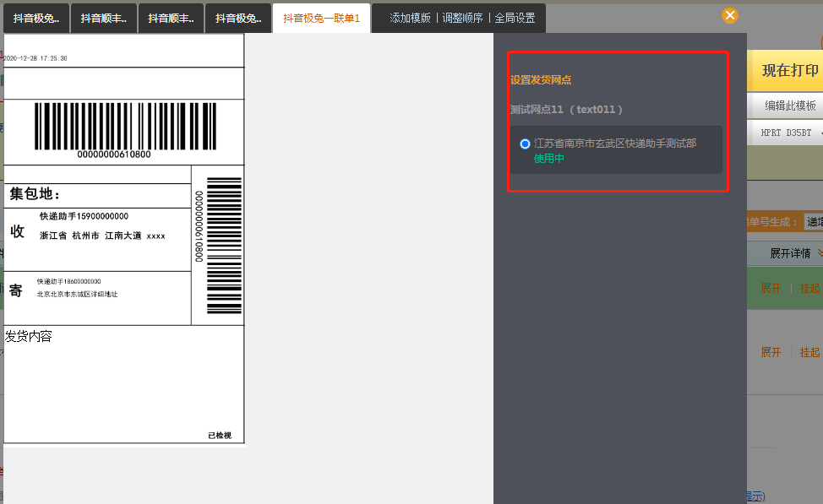Click the 现在打印 print now button
Screen dimensions: 823x504
point(785,70)
